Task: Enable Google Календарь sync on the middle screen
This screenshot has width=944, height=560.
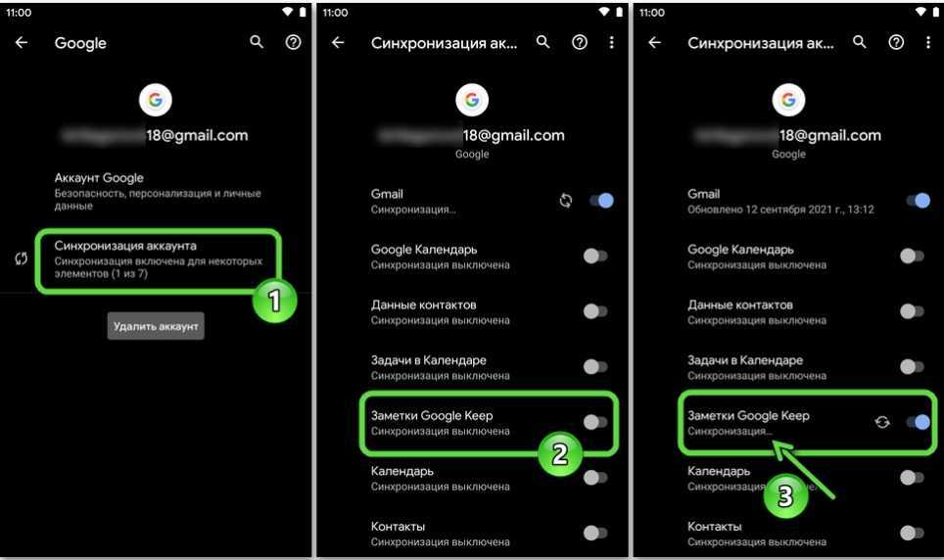Action: [595, 256]
